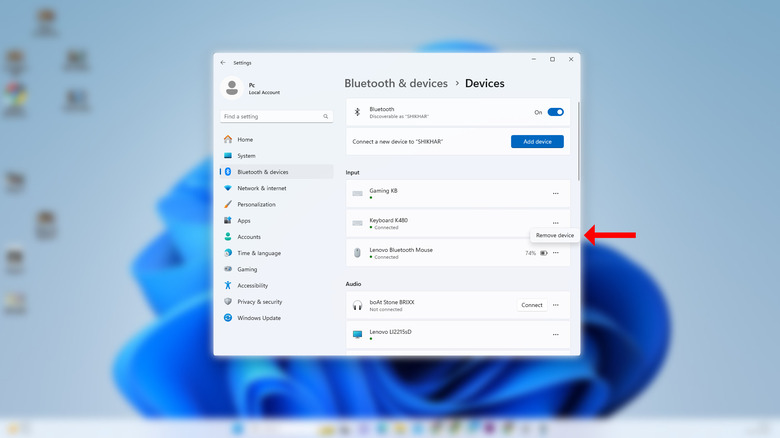Open Windows Update settings

[x=277, y=318]
